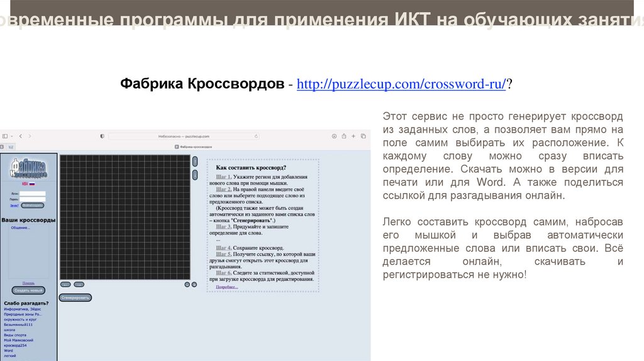Open the Шаг 5 instruction link
This screenshot has width=644, height=361.
click(224, 254)
